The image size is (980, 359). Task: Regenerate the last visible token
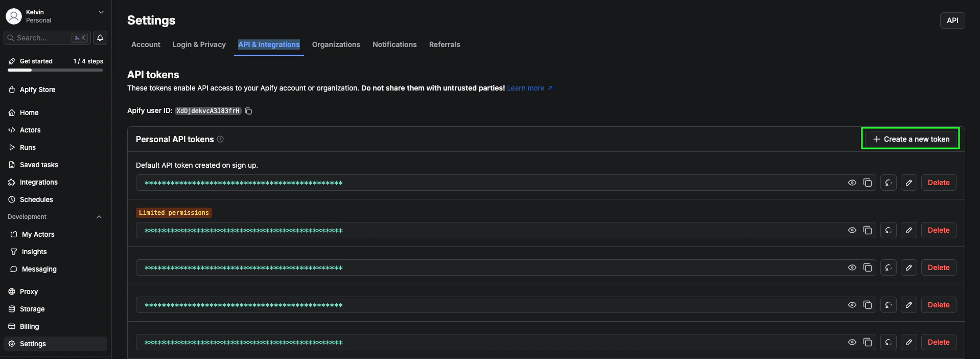point(889,342)
